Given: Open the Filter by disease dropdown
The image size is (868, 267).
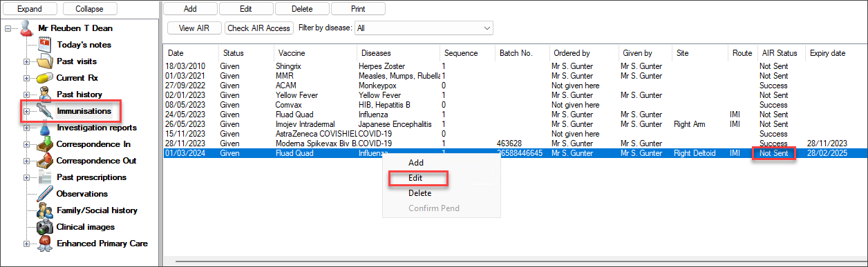Looking at the screenshot, I should 423,28.
